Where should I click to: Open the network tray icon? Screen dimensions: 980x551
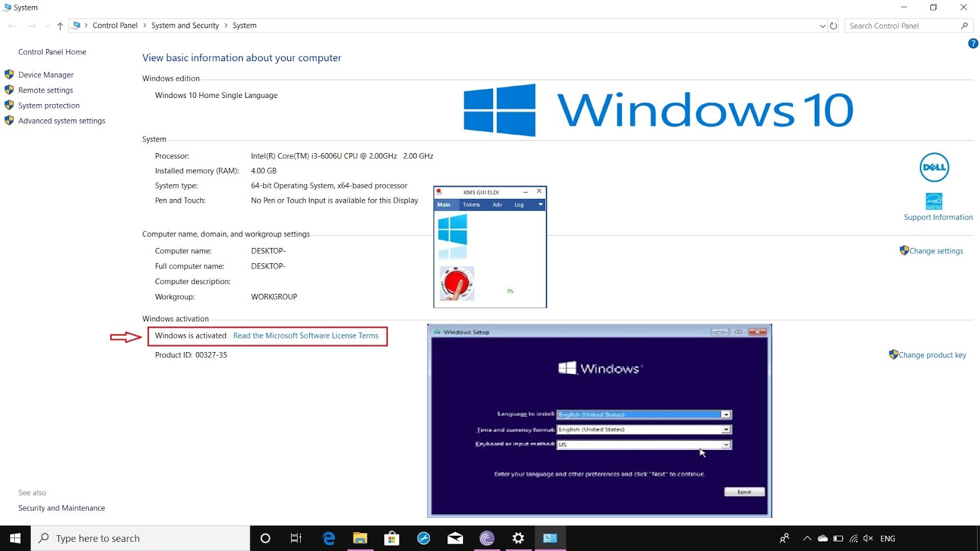[x=853, y=538]
